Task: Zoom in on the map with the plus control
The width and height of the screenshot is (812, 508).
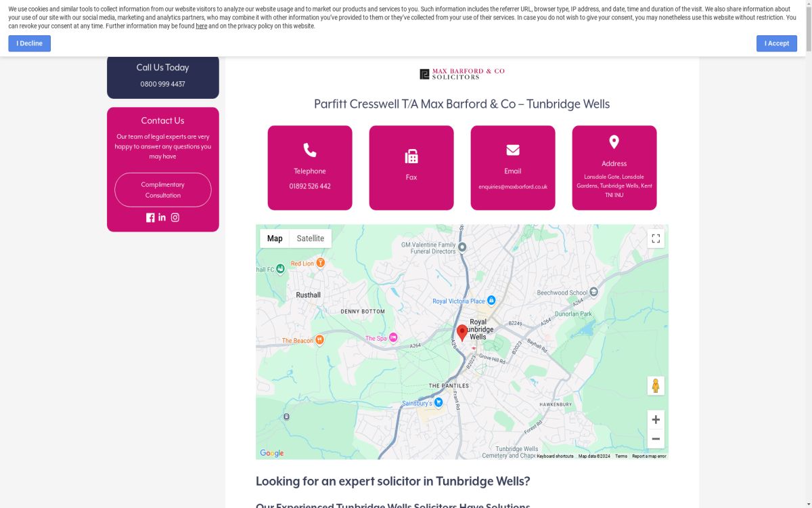Action: click(x=655, y=419)
